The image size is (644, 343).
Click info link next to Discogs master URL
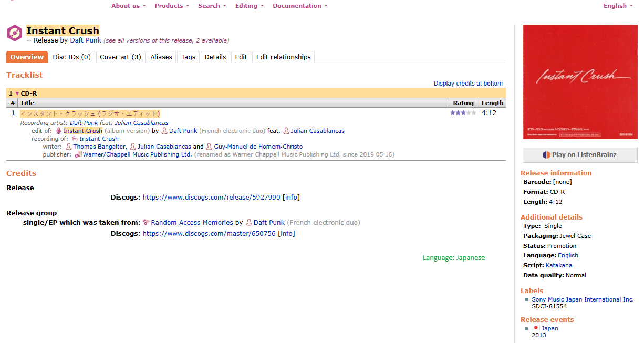tap(286, 234)
